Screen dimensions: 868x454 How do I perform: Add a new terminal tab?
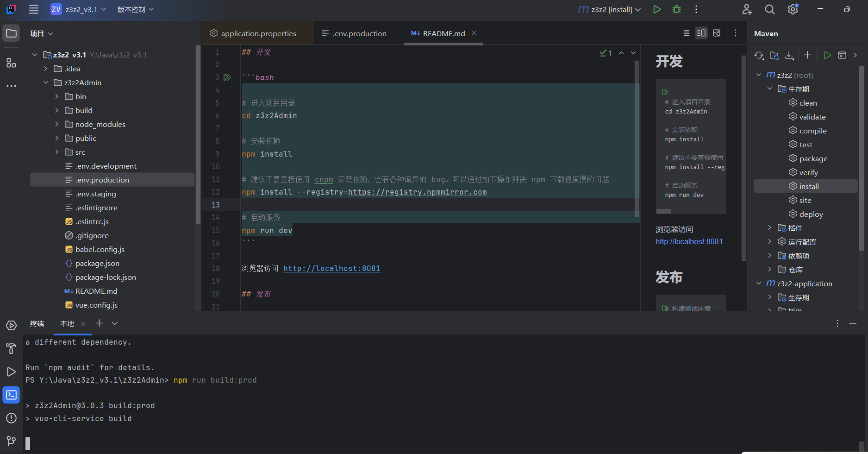99,323
